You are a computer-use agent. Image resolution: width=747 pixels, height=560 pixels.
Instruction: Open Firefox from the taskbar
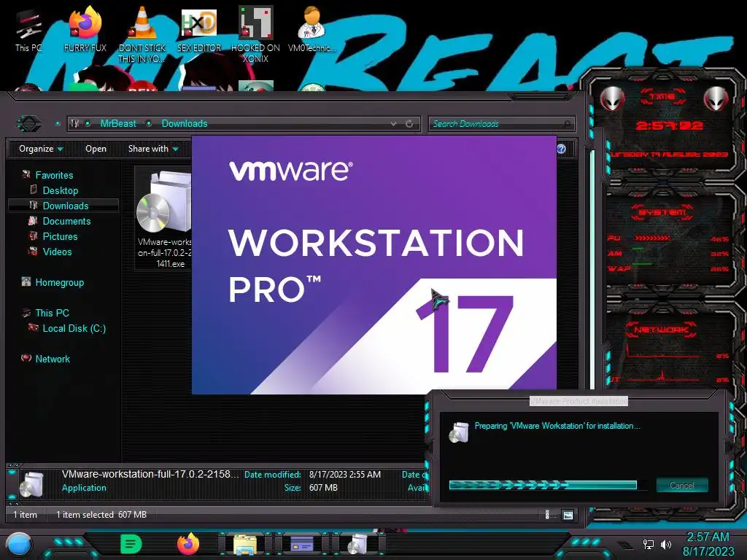[x=188, y=544]
